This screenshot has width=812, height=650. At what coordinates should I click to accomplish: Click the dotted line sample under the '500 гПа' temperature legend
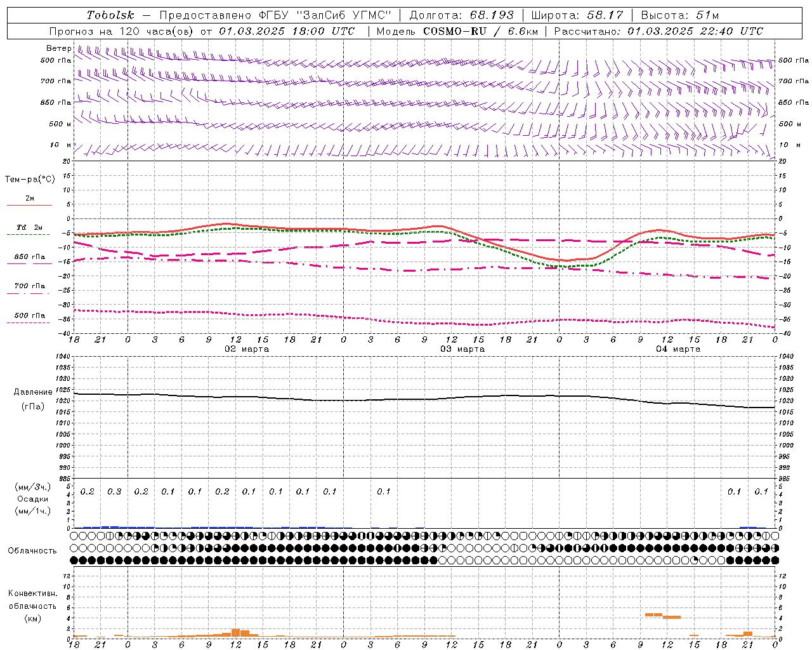[28, 322]
